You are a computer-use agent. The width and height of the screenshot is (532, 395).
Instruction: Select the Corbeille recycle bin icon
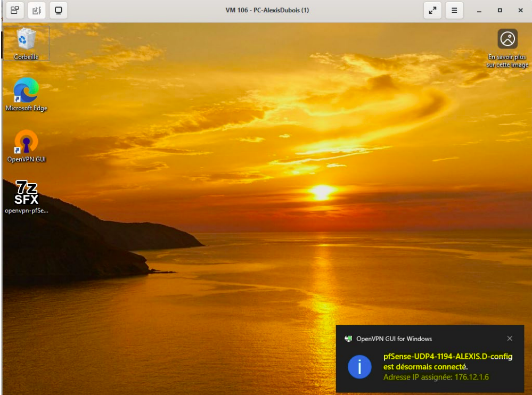(x=26, y=44)
